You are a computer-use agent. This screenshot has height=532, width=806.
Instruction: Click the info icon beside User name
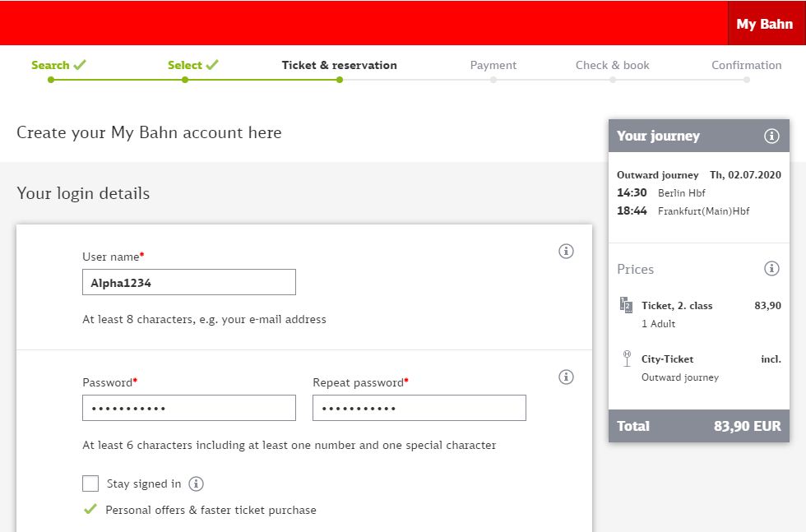click(566, 251)
